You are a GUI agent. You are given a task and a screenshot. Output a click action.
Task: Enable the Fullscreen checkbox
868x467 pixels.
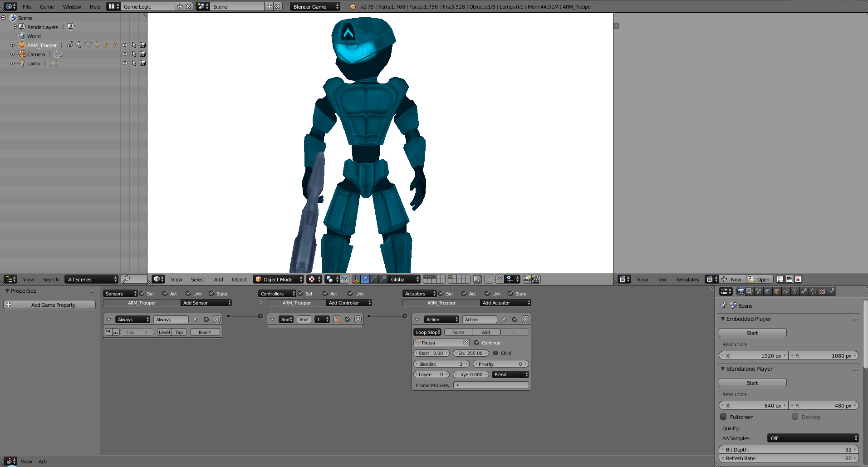[x=723, y=417]
